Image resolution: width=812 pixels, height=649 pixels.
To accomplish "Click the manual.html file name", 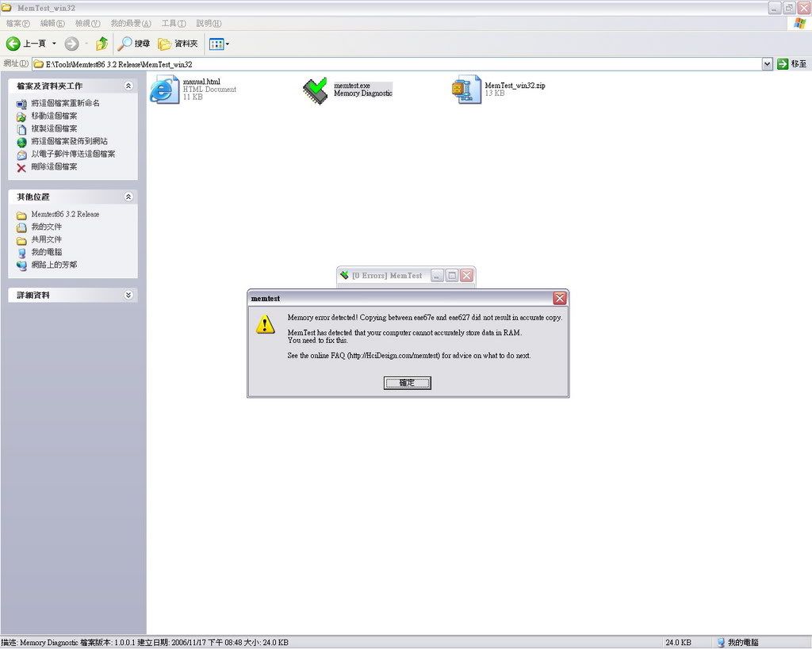I will click(x=201, y=82).
